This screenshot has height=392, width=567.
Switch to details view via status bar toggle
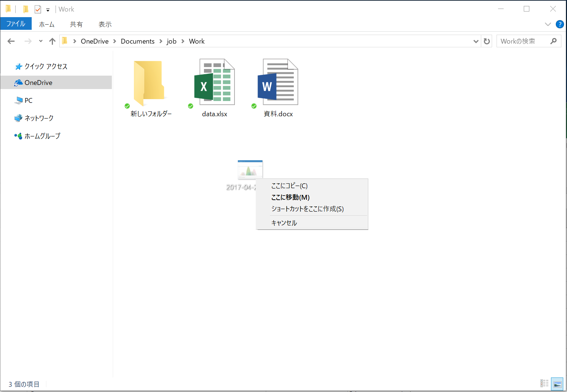[x=544, y=383]
